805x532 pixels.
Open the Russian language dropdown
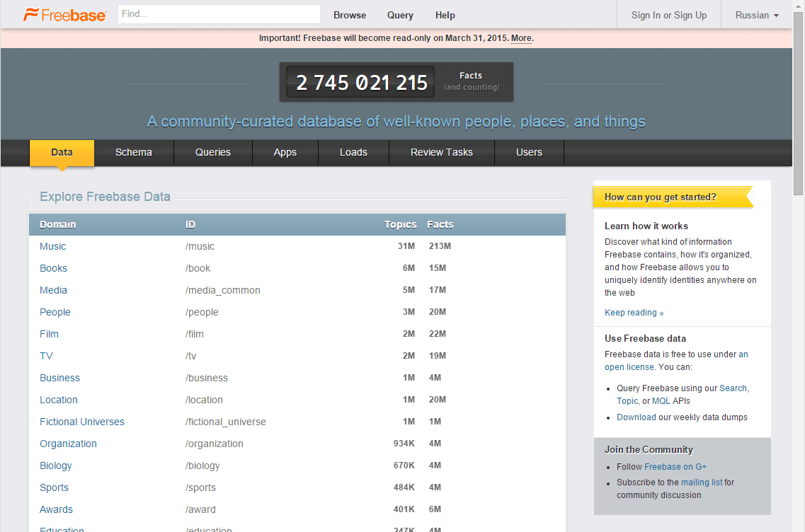point(756,15)
